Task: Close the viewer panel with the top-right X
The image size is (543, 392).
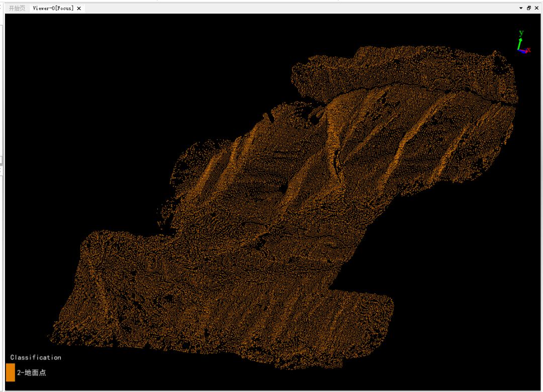Action: point(536,8)
